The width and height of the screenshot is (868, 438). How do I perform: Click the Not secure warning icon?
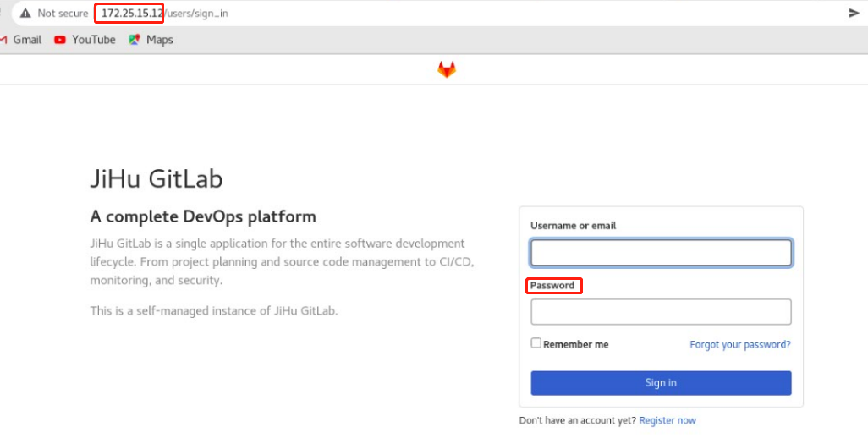click(25, 14)
